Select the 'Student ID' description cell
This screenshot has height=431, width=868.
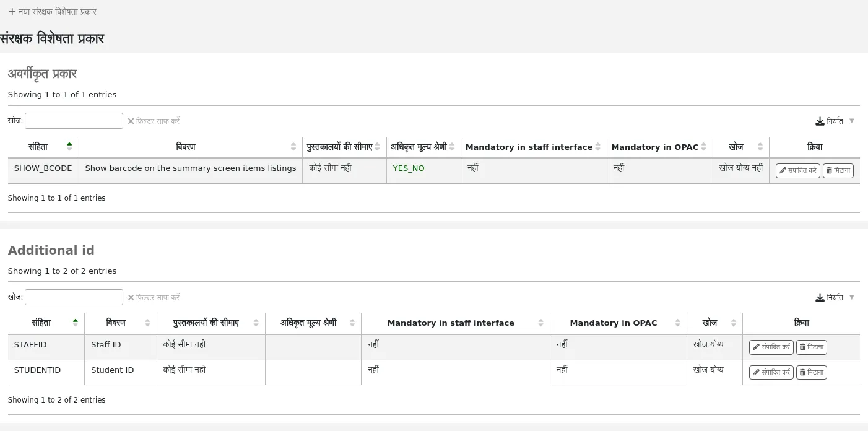[121, 372]
